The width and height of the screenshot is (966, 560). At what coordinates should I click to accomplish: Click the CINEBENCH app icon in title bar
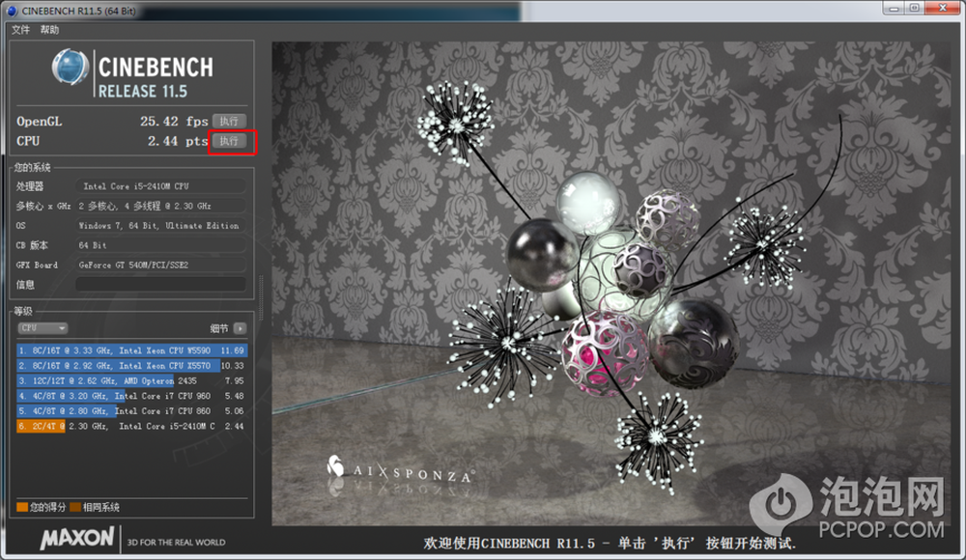point(13,11)
